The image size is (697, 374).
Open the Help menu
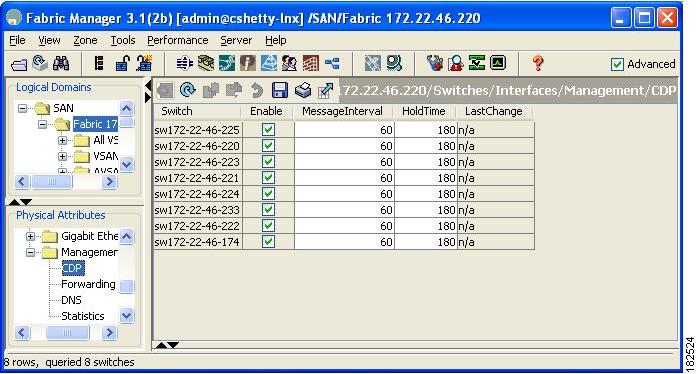point(276,40)
